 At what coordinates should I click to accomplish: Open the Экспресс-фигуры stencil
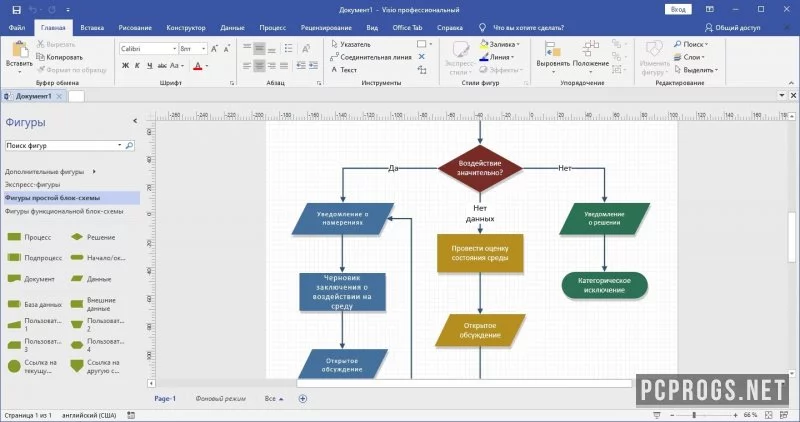33,184
